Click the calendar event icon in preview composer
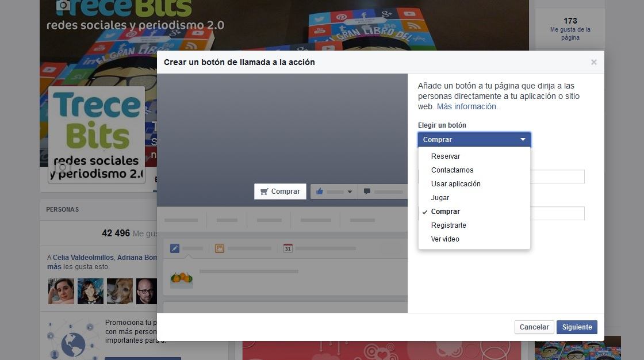This screenshot has height=360, width=644. click(x=288, y=248)
